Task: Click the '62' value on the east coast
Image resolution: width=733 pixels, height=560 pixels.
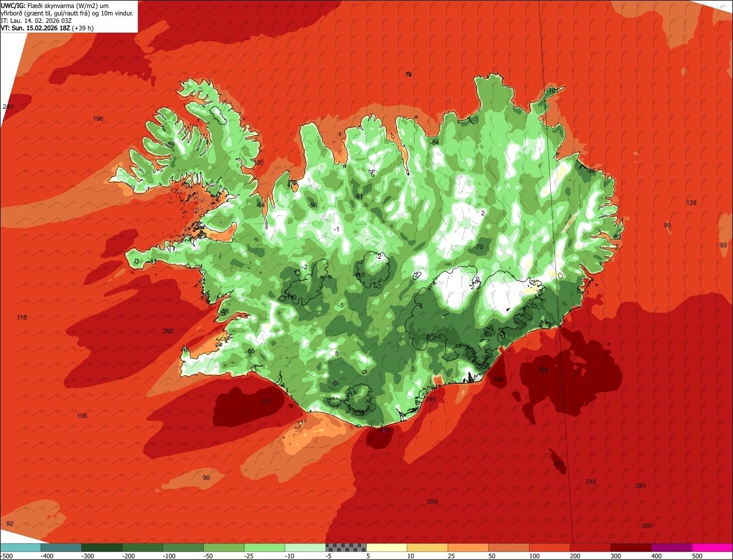Action: pyautogui.click(x=617, y=237)
